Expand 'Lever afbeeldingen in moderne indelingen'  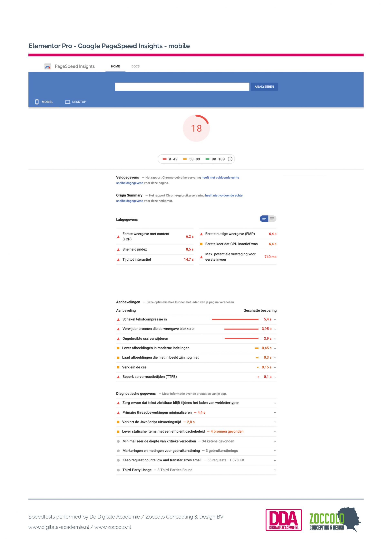[x=196, y=348]
